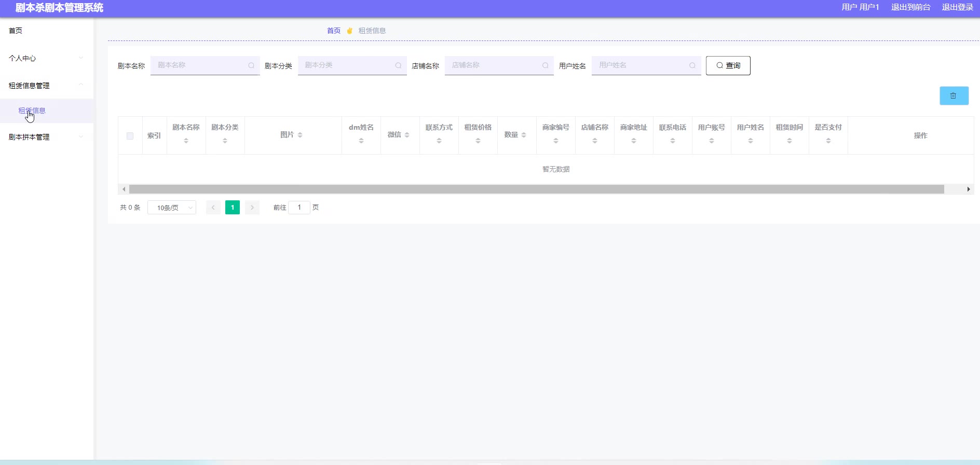Click 用户 用户1 in header

point(861,7)
